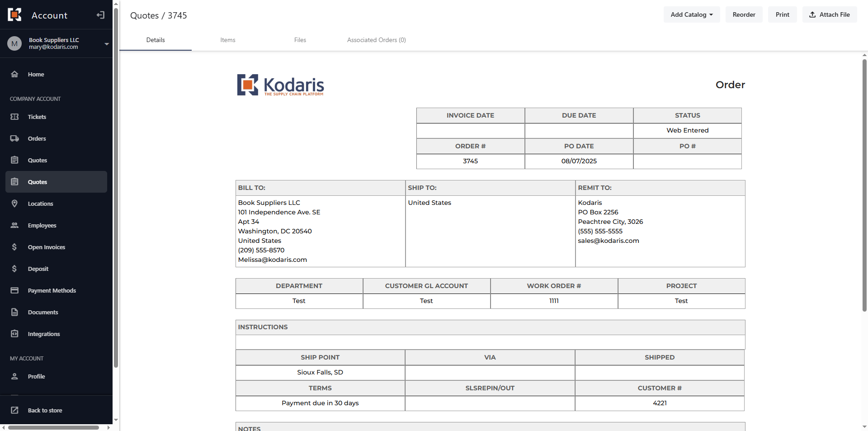Expand the Book Suppliers LLC account dropdown
The width and height of the screenshot is (868, 431).
(x=107, y=44)
